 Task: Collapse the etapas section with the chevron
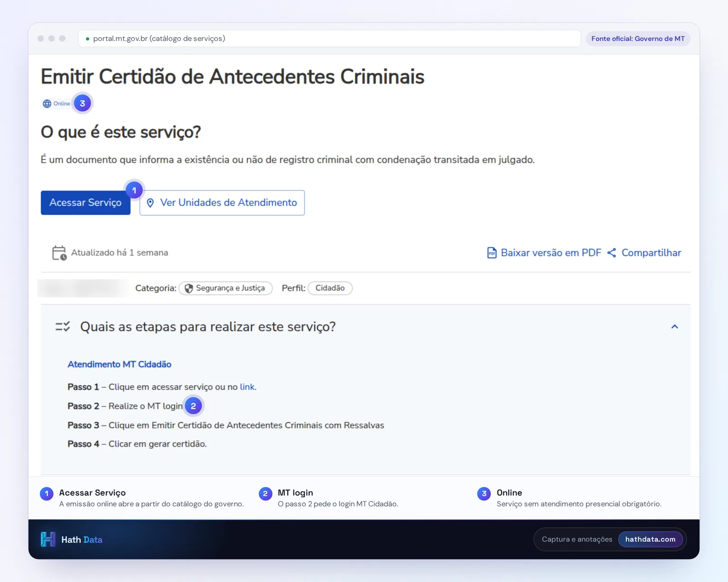[675, 327]
